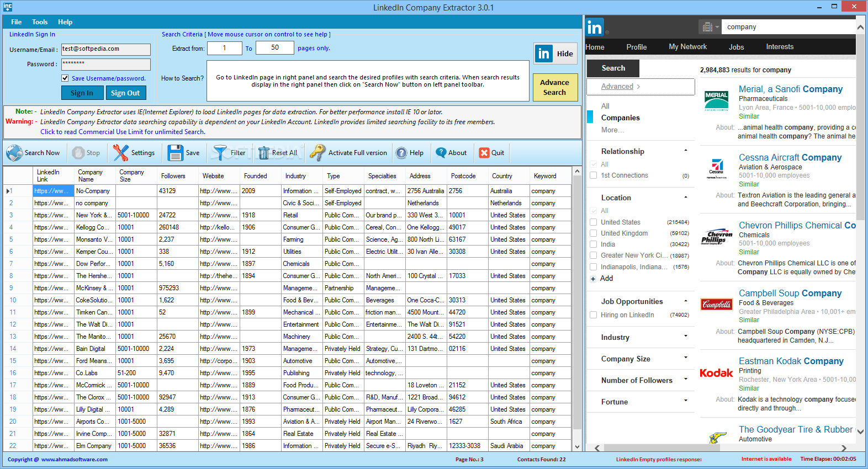Open Merial, a Sanofi Company result

pos(791,89)
